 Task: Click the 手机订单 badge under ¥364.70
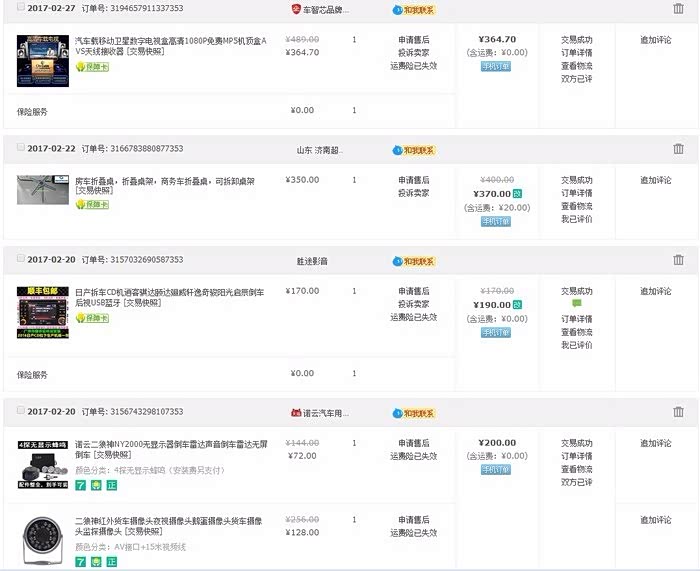click(495, 66)
